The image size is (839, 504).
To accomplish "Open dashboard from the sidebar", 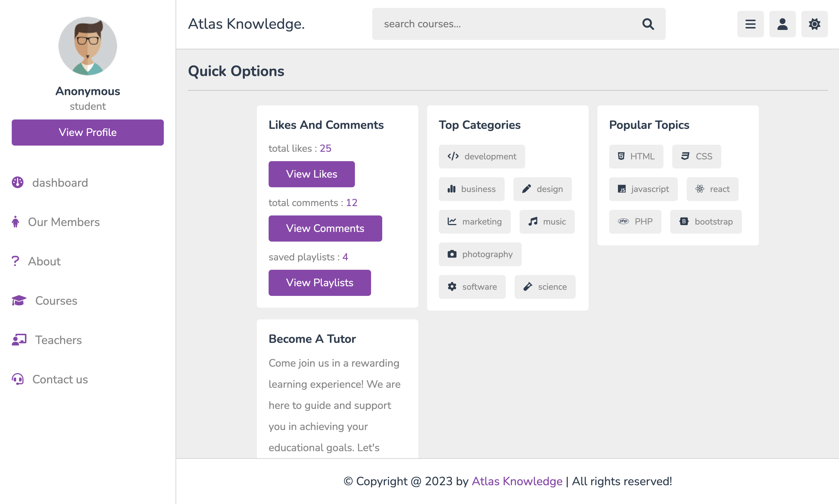I will pos(60,183).
